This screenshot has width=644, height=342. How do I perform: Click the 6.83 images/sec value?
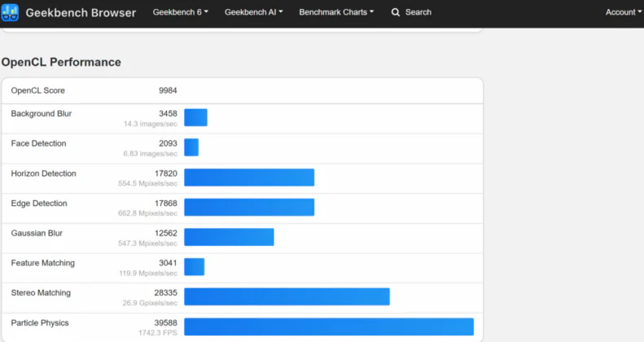(x=150, y=154)
